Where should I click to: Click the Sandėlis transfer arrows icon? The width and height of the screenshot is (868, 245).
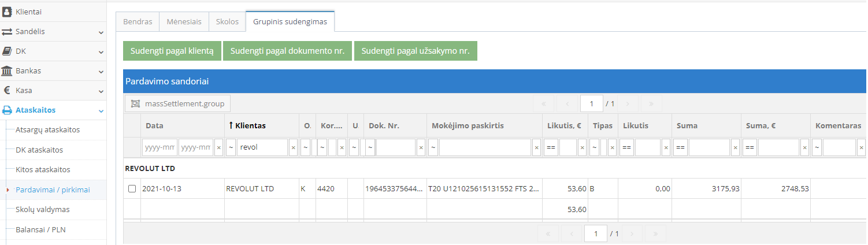click(x=8, y=32)
